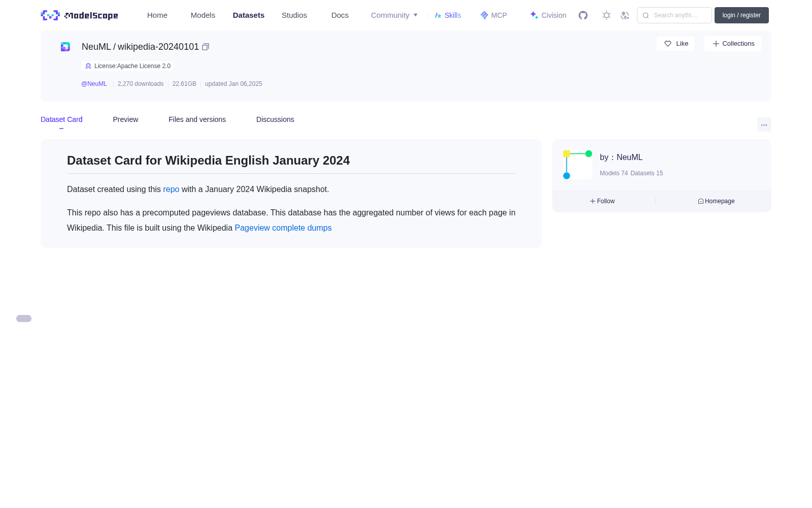Open the Skills page

[x=448, y=15]
